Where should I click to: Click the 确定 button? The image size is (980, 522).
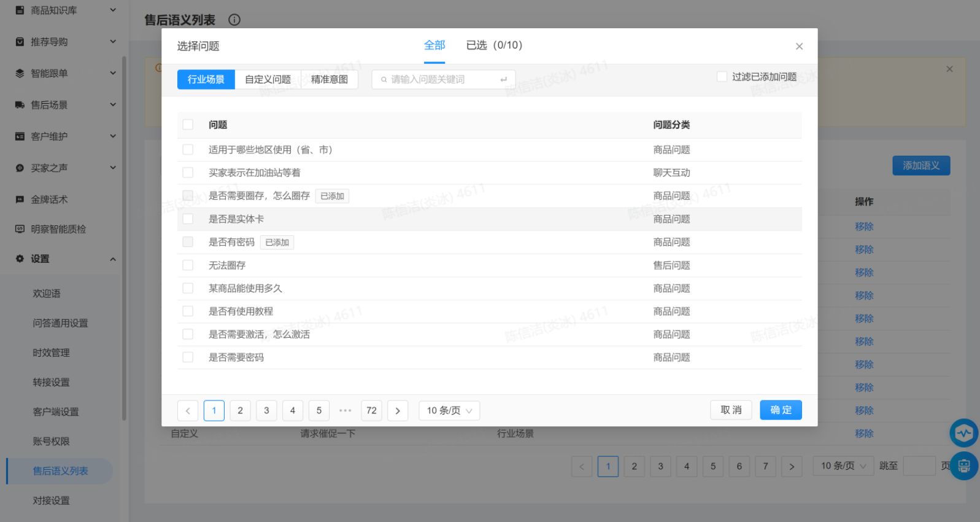781,410
